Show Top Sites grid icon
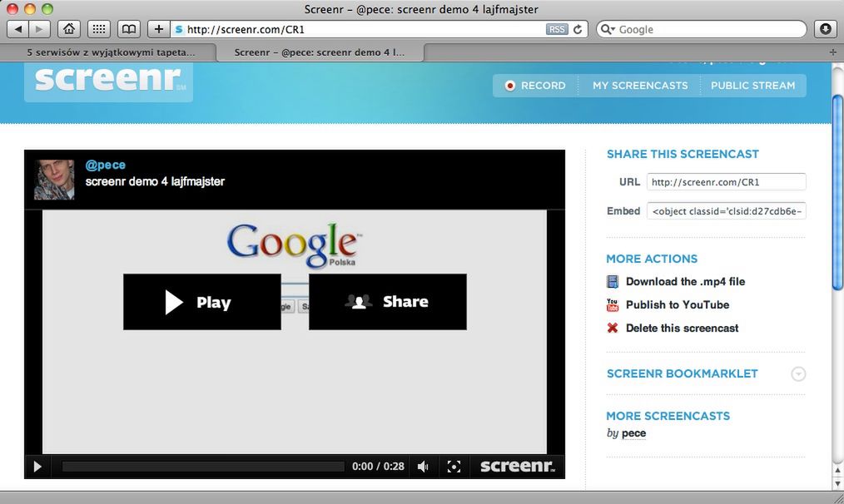844x504 pixels. (99, 29)
